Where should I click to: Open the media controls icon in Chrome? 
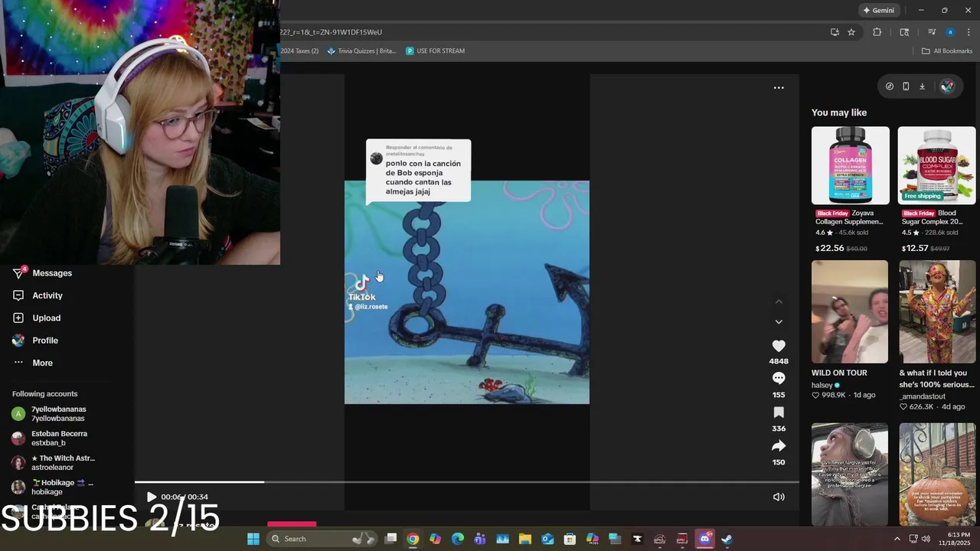click(x=932, y=32)
